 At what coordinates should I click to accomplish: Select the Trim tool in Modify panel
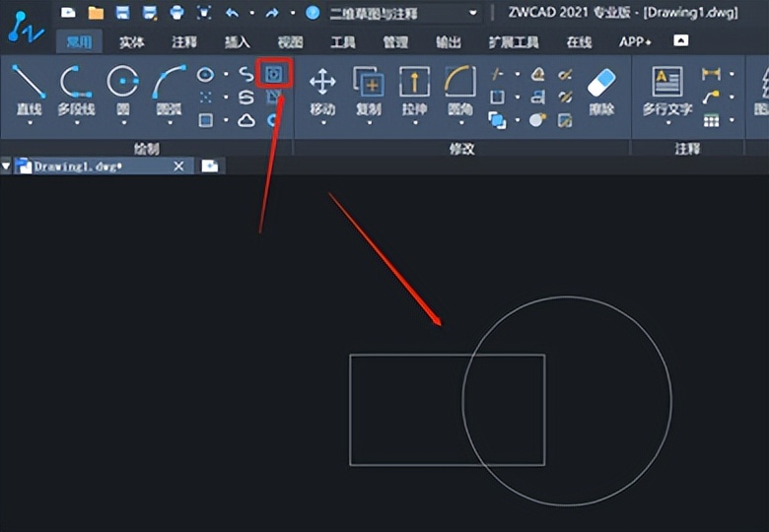[497, 74]
